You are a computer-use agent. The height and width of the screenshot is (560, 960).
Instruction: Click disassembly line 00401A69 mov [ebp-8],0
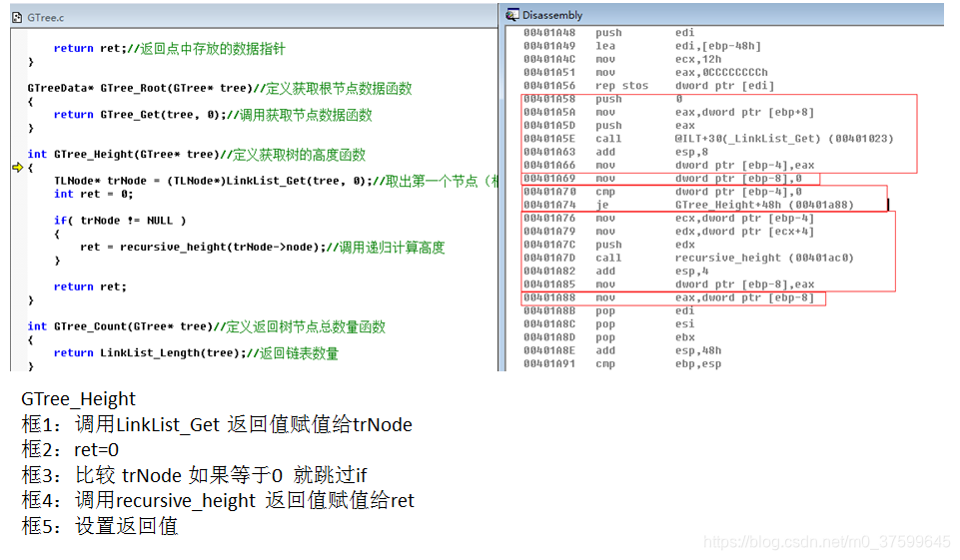click(662, 179)
